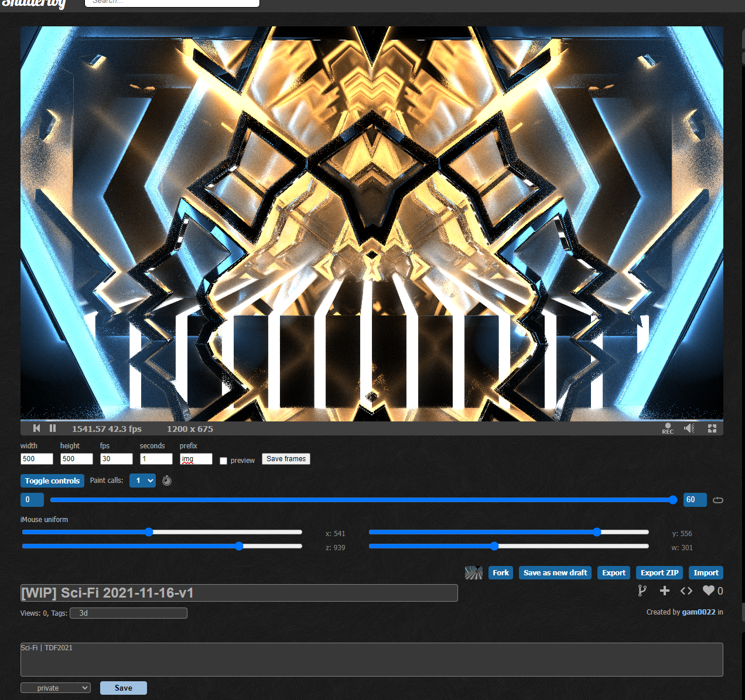This screenshot has height=700, width=745.
Task: Add shader to playlist with plus icon
Action: click(664, 591)
